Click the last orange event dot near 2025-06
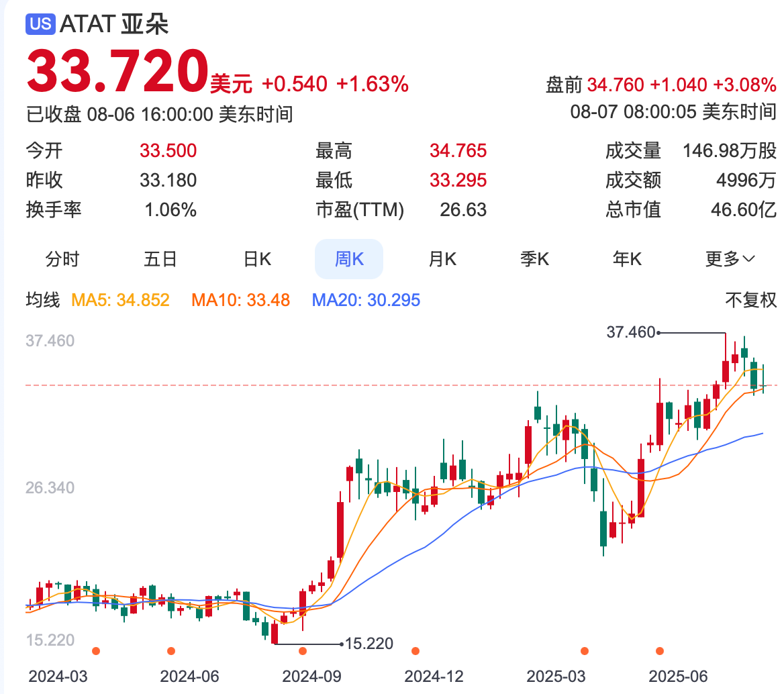Image resolution: width=784 pixels, height=694 pixels. point(660,650)
